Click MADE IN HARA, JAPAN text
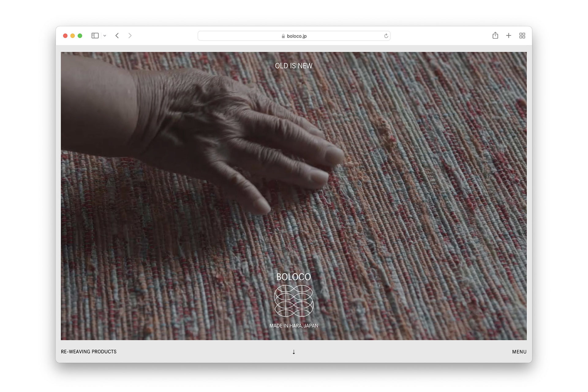This screenshot has width=588, height=392. click(x=293, y=326)
